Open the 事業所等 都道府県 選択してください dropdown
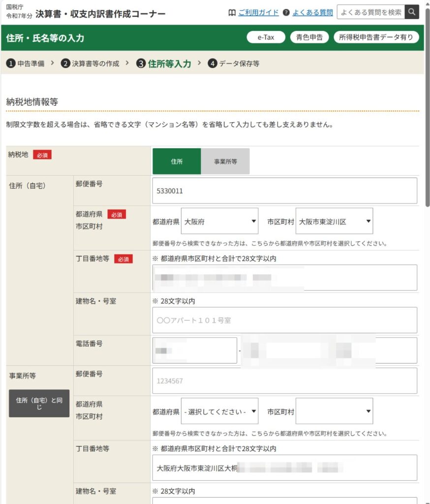This screenshot has width=430, height=504. coord(219,411)
